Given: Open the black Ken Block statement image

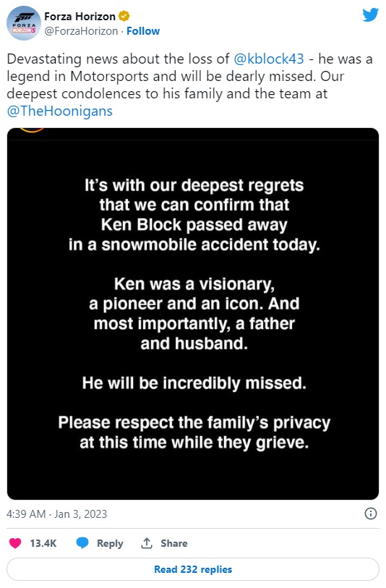Looking at the screenshot, I should tap(193, 314).
